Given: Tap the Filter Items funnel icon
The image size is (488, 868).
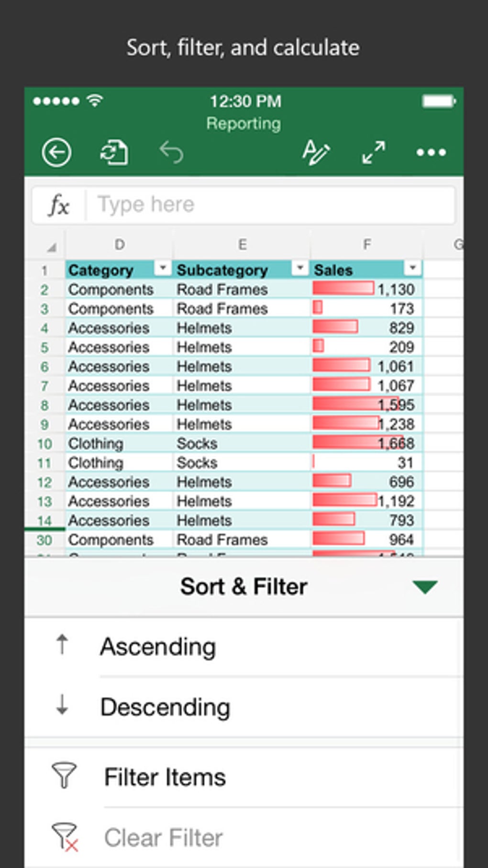Looking at the screenshot, I should (x=64, y=775).
